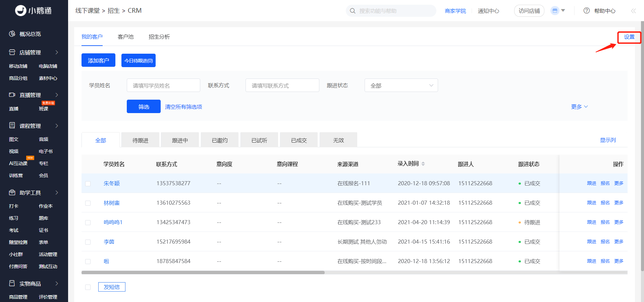The height and width of the screenshot is (302, 644).
Task: Click the help question-mark icon
Action: 587,11
